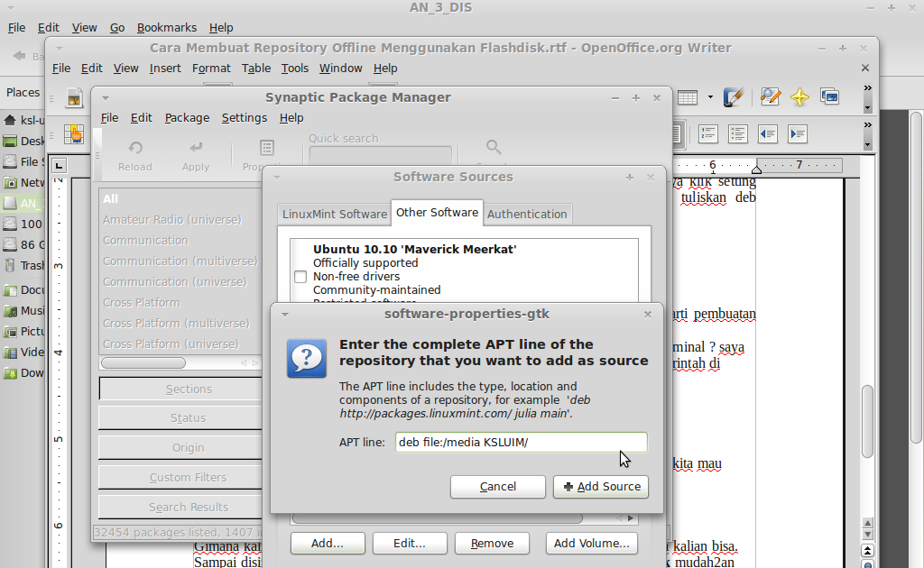Select Amateur Radio (universe) category

[x=172, y=220]
